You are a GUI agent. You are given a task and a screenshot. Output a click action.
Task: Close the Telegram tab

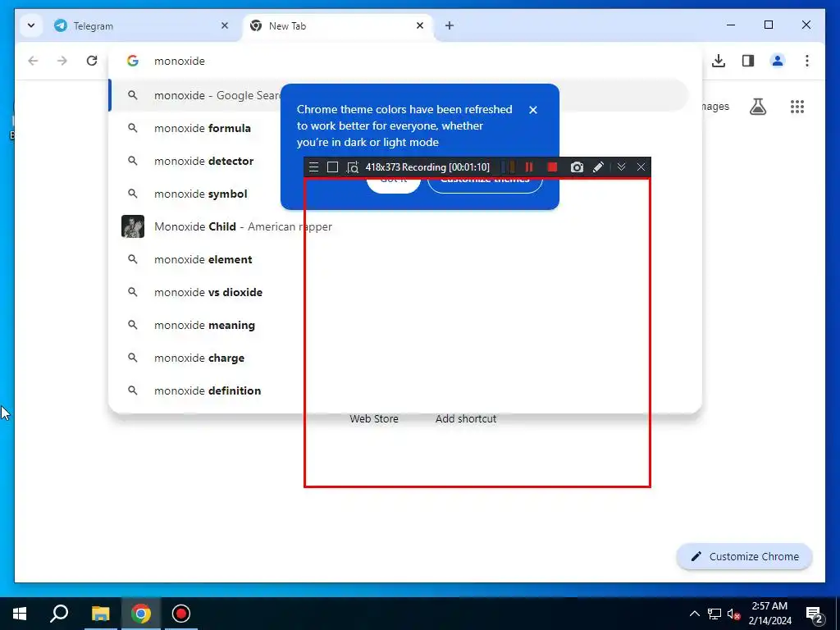pos(225,25)
